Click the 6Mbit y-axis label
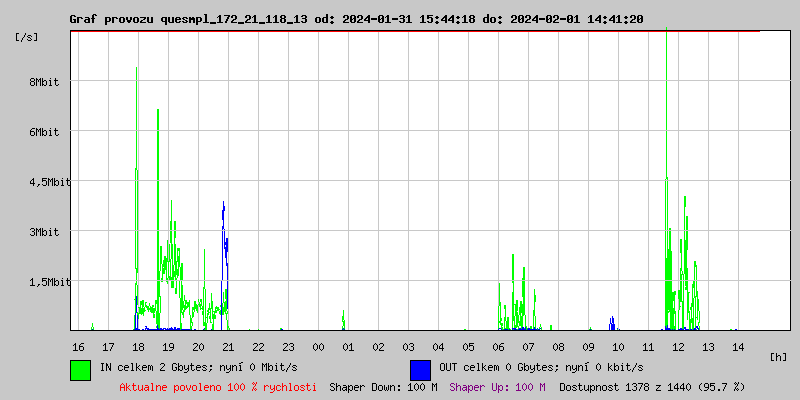Screen dimensions: 800x400 click(44, 132)
